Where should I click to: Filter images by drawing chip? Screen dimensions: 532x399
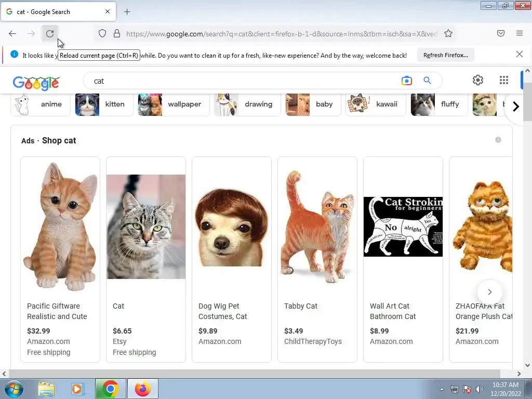tap(247, 104)
